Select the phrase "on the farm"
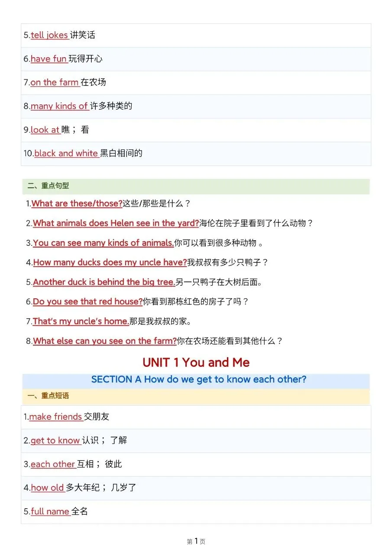This screenshot has height=555, width=392. pos(55,82)
